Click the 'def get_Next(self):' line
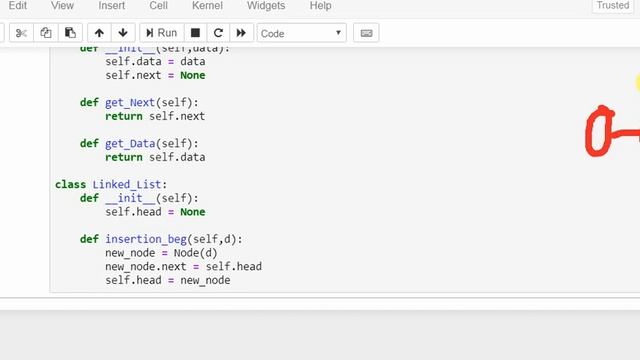This screenshot has height=360, width=640. click(x=139, y=102)
